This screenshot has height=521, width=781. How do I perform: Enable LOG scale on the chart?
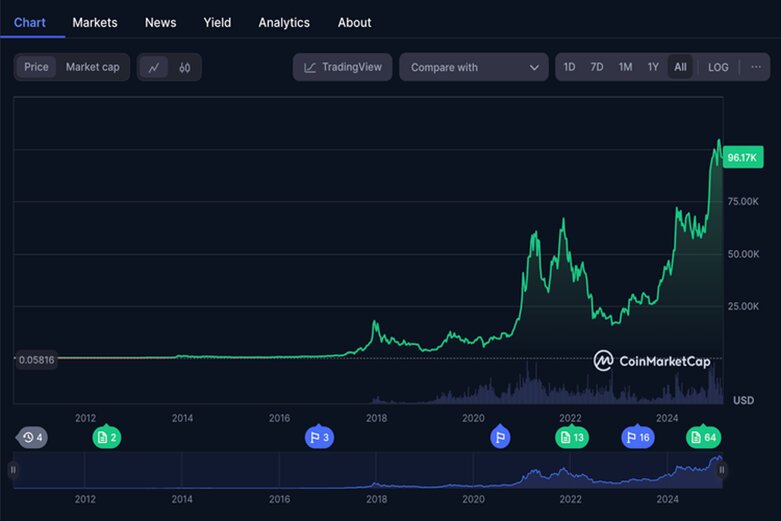[x=718, y=67]
